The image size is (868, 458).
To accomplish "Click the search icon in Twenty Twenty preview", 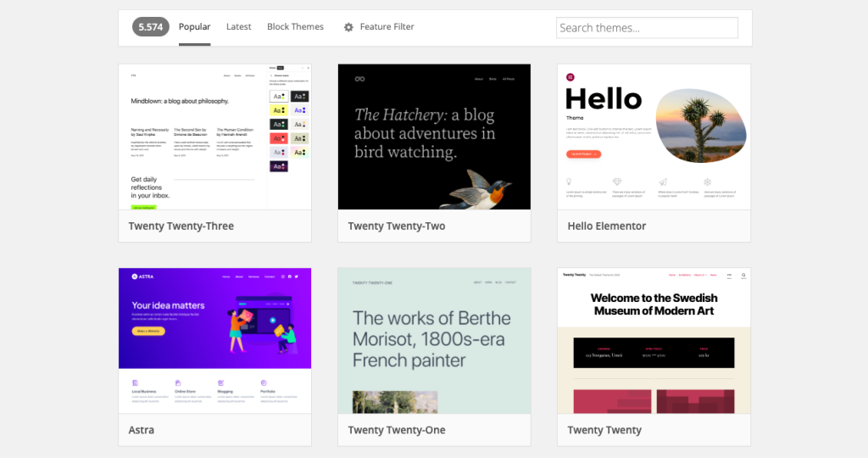I will [743, 275].
